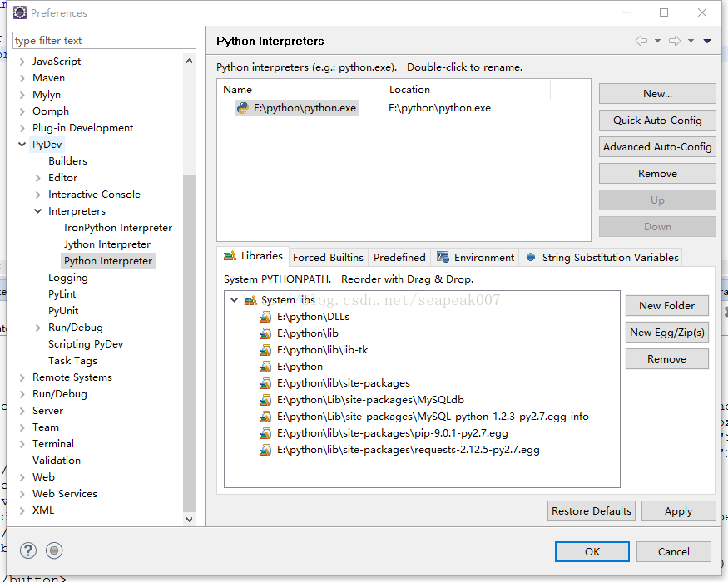Select the IronPython Interpreter tree item

click(118, 228)
